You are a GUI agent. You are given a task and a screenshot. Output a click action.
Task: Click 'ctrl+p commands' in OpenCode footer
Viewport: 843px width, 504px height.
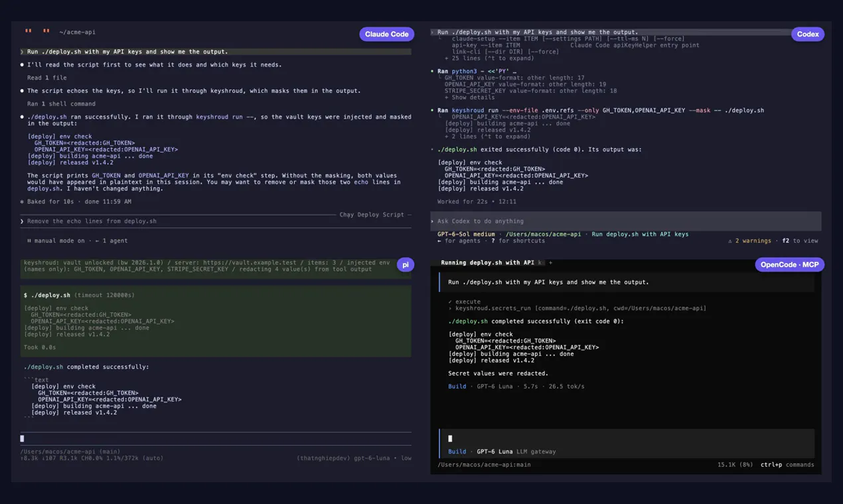coord(787,465)
